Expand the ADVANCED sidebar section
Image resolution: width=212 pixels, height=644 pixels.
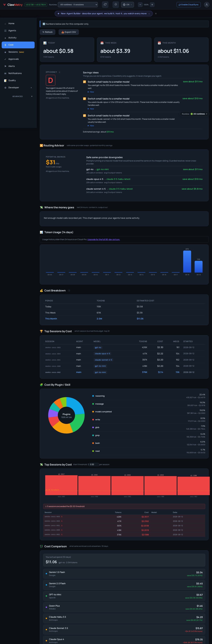point(18,97)
